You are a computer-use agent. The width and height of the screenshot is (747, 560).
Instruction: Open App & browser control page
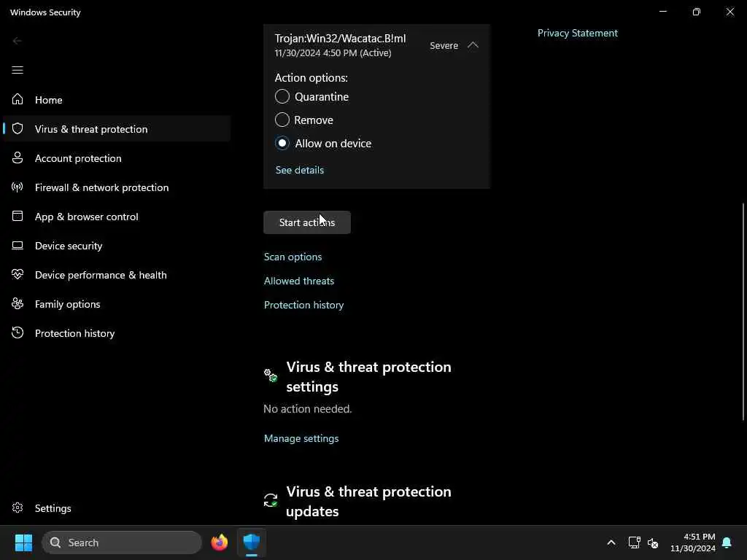point(116,216)
